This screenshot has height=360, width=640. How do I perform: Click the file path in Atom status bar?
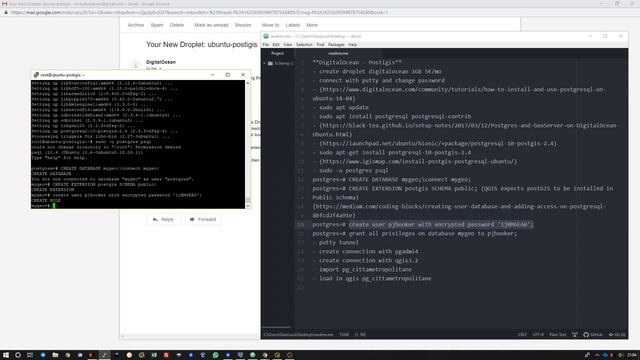click(x=298, y=335)
